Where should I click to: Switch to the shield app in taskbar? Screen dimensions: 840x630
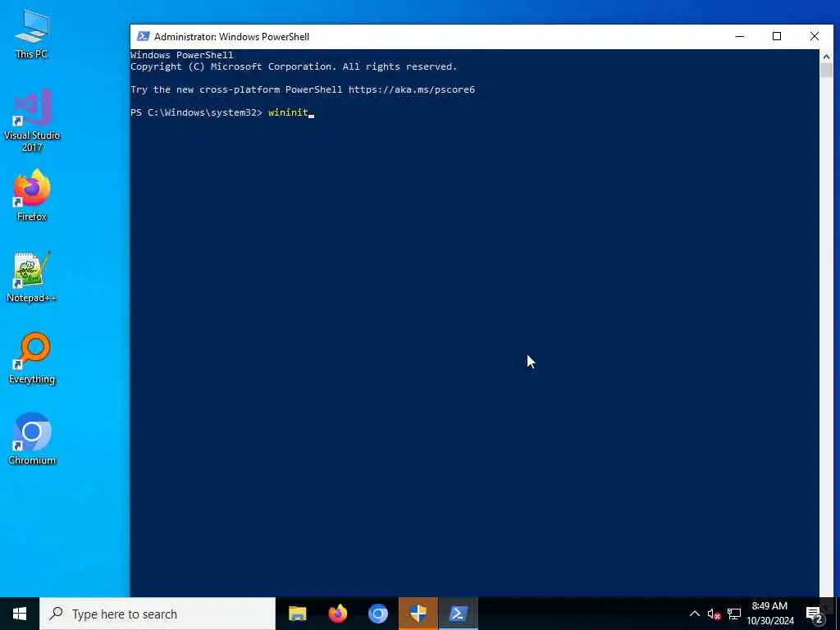pos(418,614)
